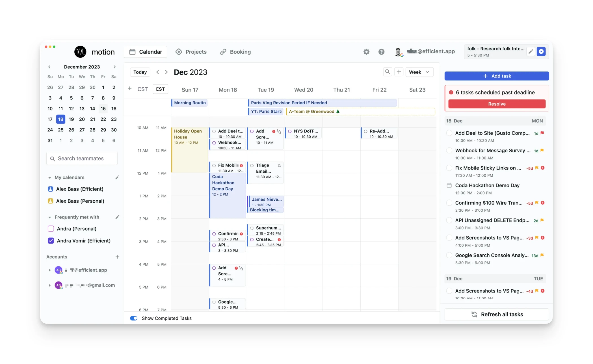
Task: Expand the @gmail.com account entry
Action: point(49,285)
